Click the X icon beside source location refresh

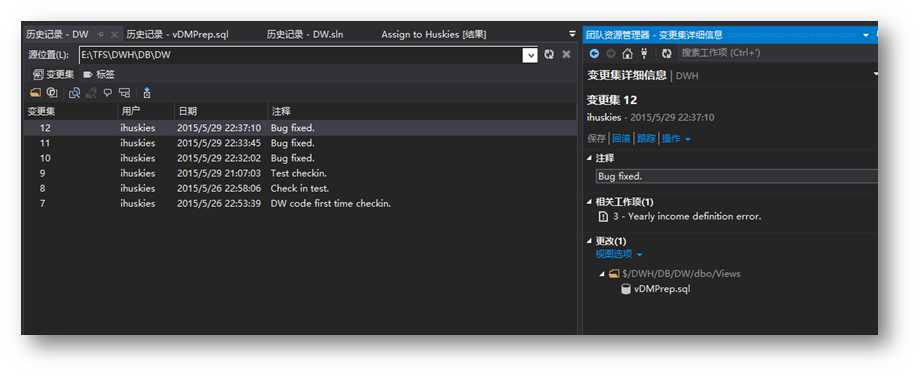[x=566, y=54]
